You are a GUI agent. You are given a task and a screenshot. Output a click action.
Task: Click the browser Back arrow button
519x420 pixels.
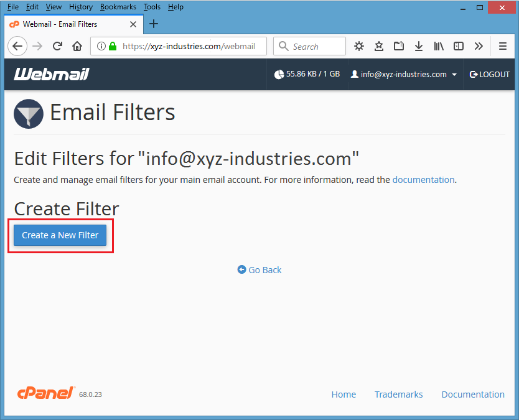pos(17,46)
